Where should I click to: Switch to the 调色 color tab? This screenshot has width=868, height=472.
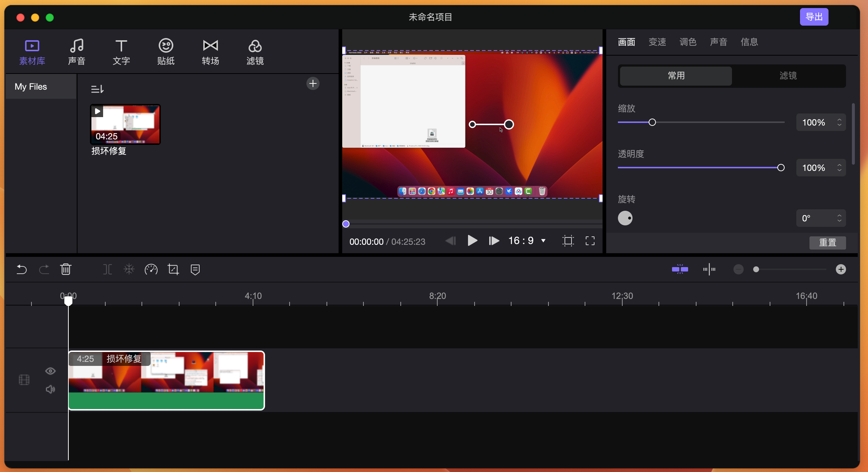tap(688, 42)
